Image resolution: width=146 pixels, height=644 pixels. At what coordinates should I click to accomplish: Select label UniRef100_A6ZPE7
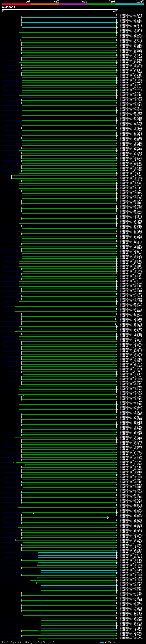[131, 392]
